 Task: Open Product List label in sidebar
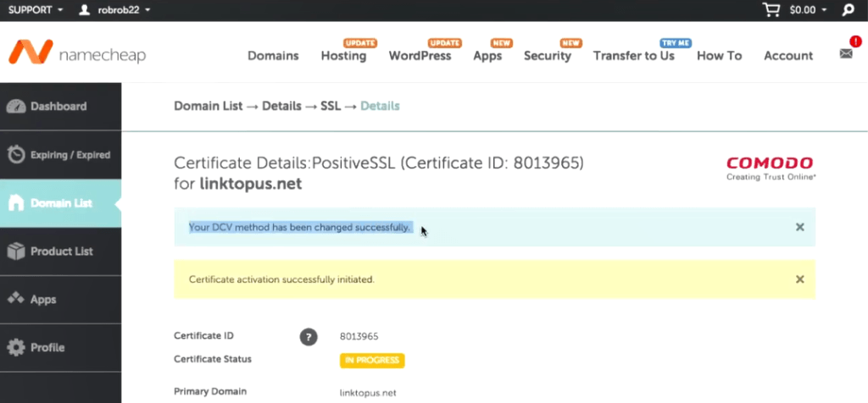(61, 251)
